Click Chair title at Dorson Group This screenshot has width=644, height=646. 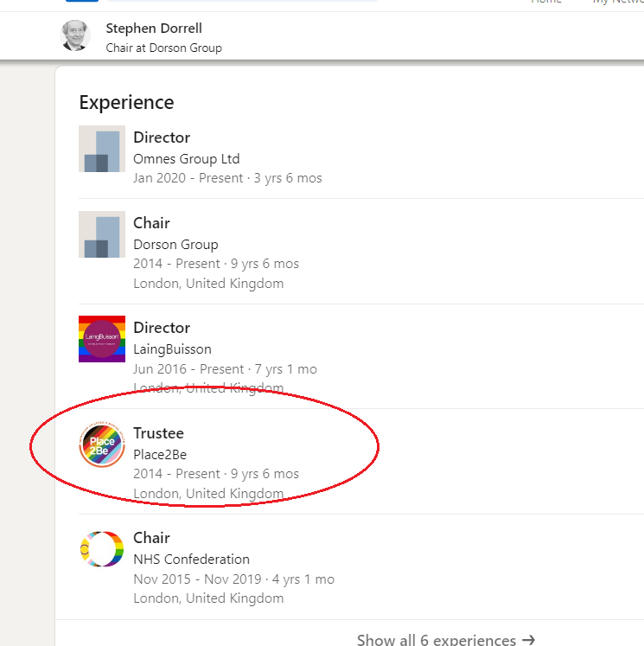[151, 223]
